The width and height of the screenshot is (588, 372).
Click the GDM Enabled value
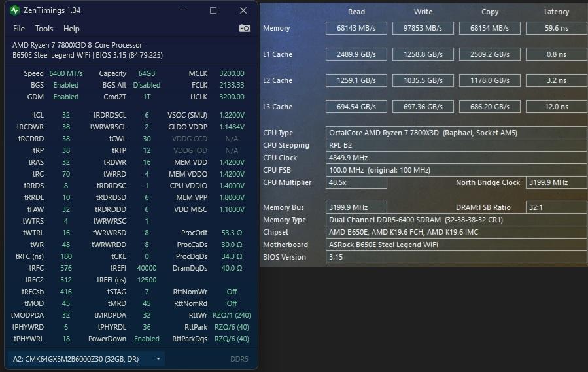(66, 97)
